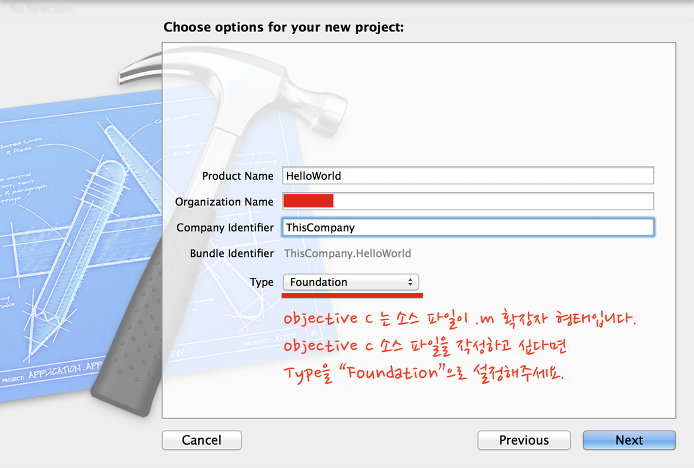The width and height of the screenshot is (694, 468).
Task: Open the Type dropdown showing Foundation
Action: click(351, 282)
